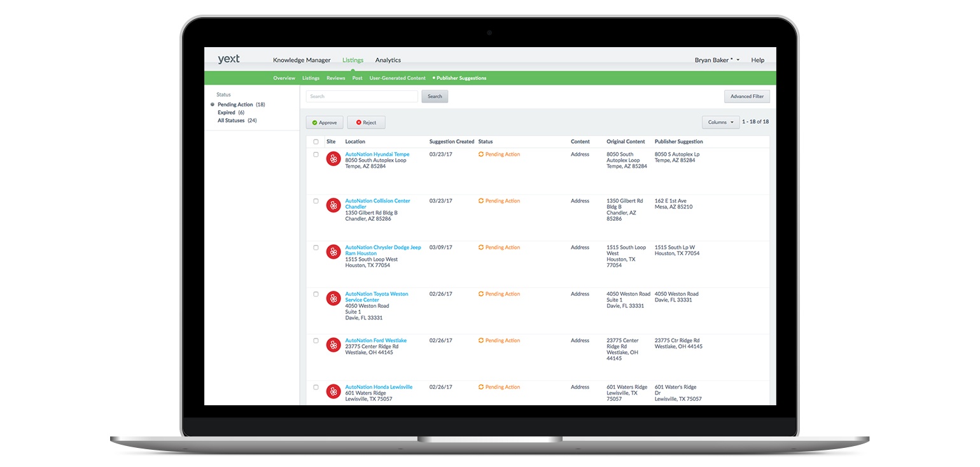Click into the Search input field
This screenshot has width=980, height=467.
pyautogui.click(x=361, y=97)
